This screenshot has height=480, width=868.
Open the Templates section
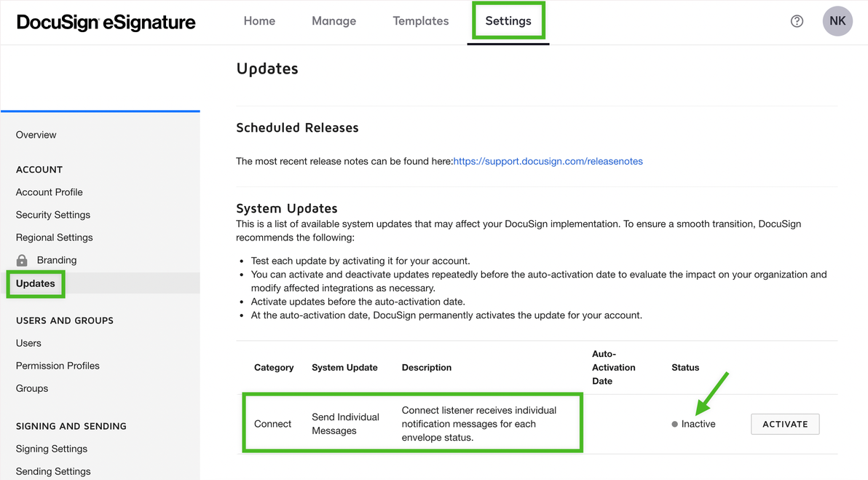point(420,21)
